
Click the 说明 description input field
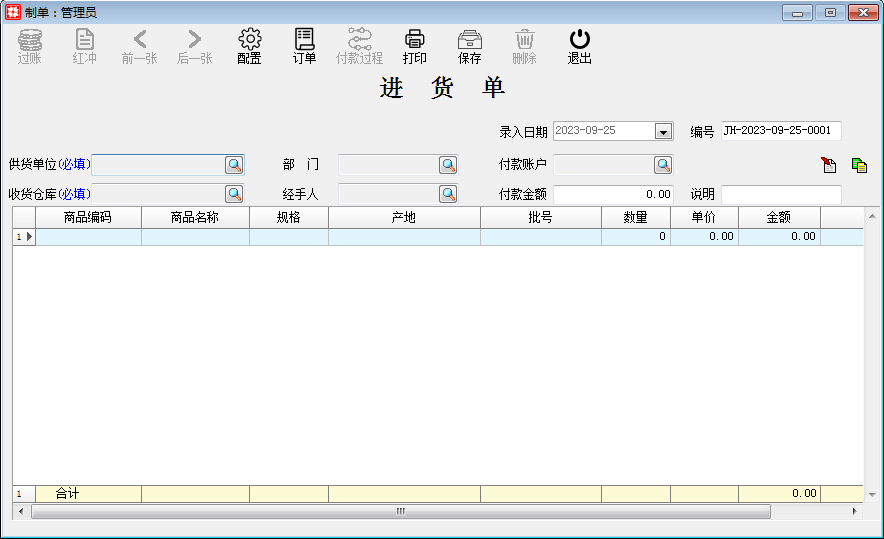coord(781,194)
